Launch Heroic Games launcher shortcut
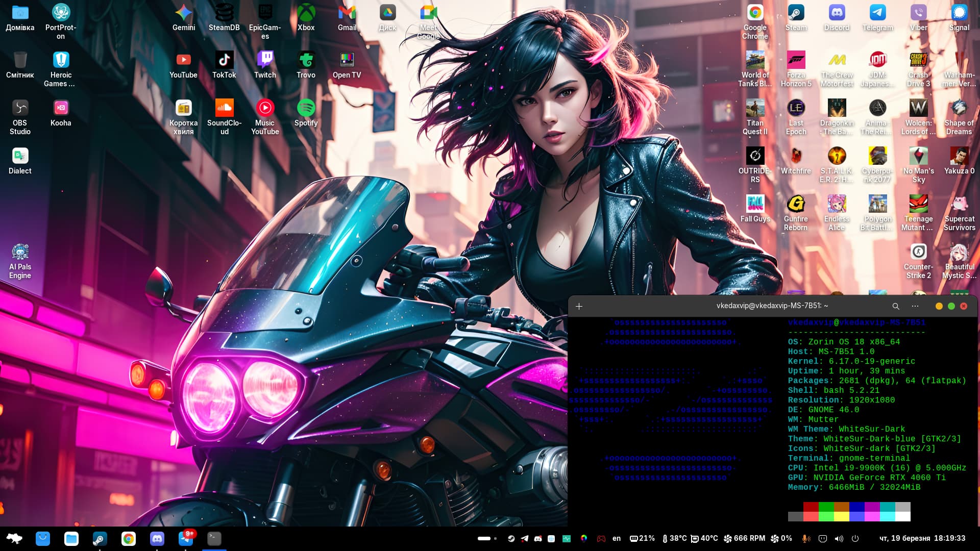The width and height of the screenshot is (980, 551). pos(61,60)
